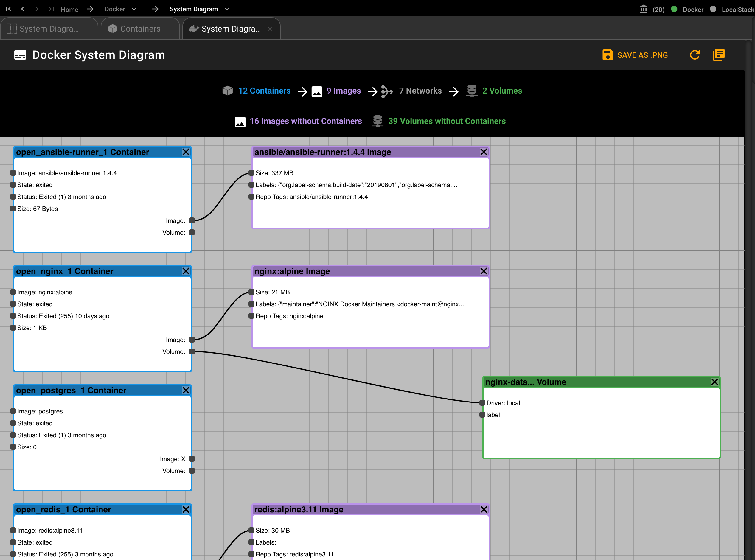Viewport: 755px width, 560px height.
Task: Select the active Docker System Diagram tab
Action: [x=232, y=29]
